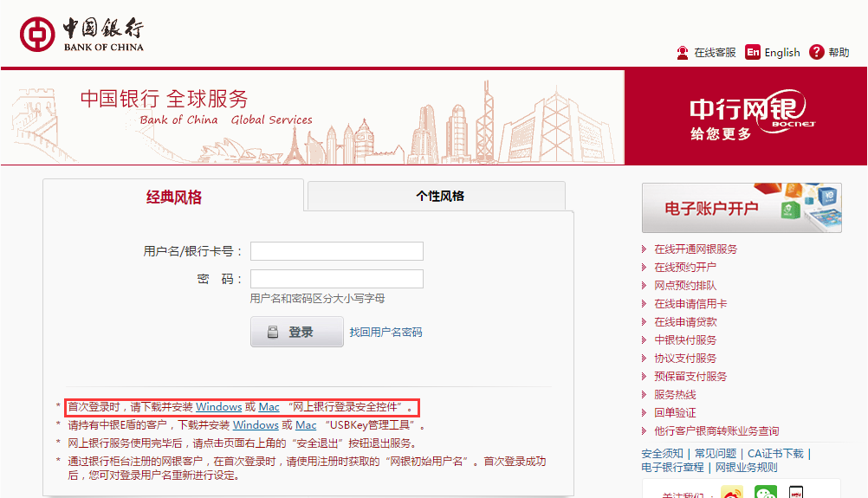
Task: Focus the username/bank card number field
Action: [x=336, y=251]
